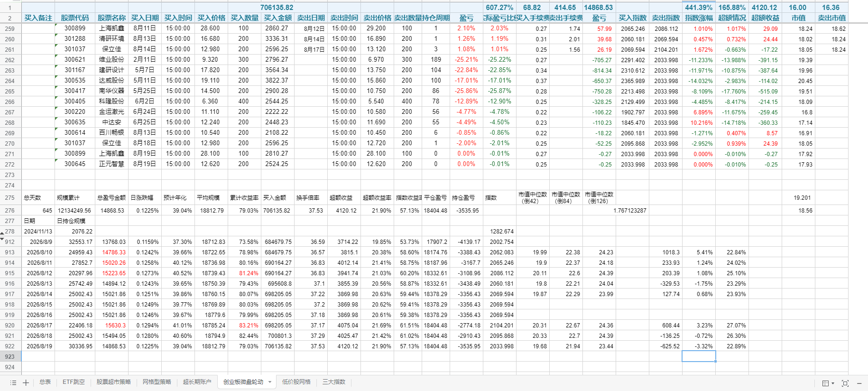Select the loss cell -814.34
868x391 pixels.
pyautogui.click(x=600, y=70)
